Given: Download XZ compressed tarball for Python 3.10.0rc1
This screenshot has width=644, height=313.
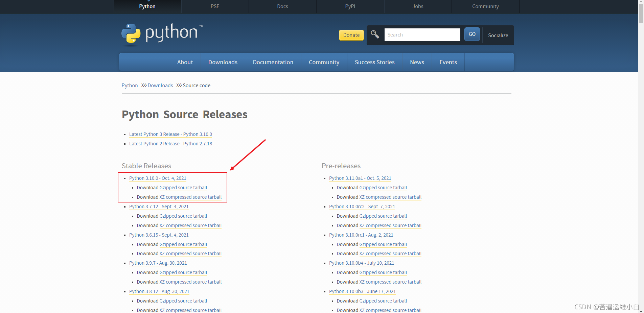Looking at the screenshot, I should 390,254.
